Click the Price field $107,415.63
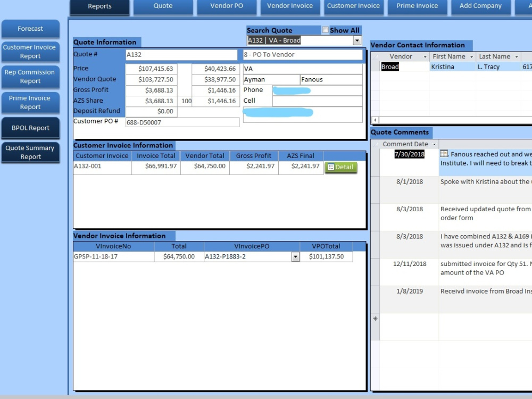The image size is (532, 399). 151,69
